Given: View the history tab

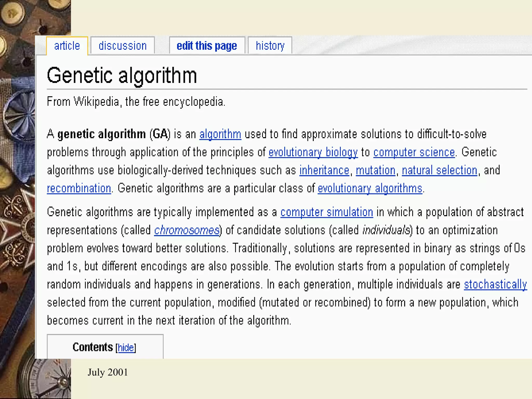Looking at the screenshot, I should [x=270, y=46].
